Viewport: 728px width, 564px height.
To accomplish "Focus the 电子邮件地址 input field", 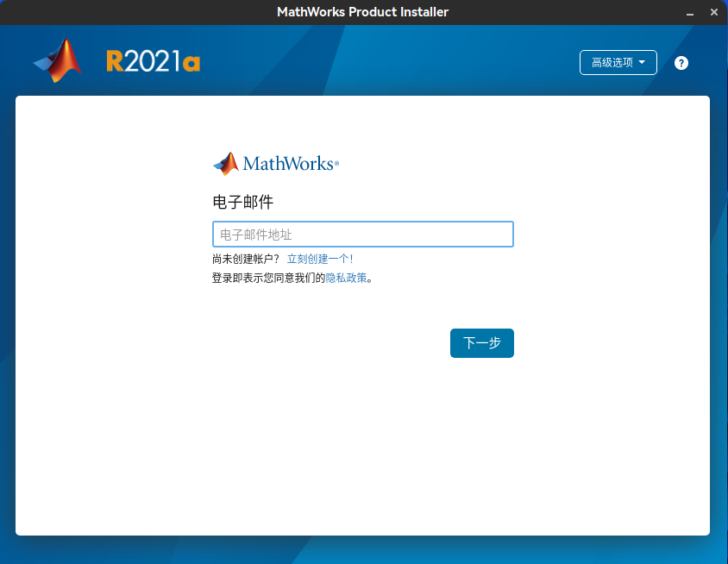I will tap(362, 234).
